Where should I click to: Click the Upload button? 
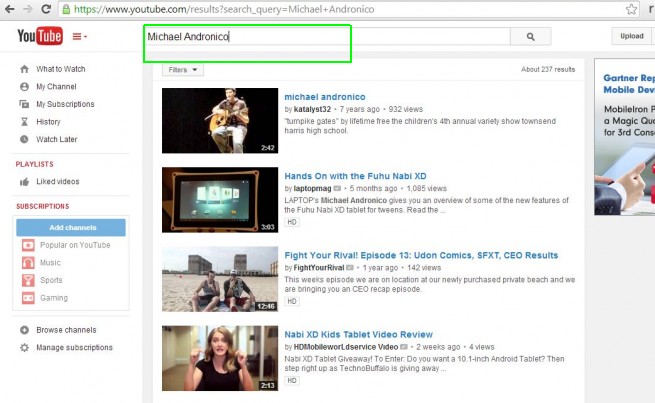point(632,36)
